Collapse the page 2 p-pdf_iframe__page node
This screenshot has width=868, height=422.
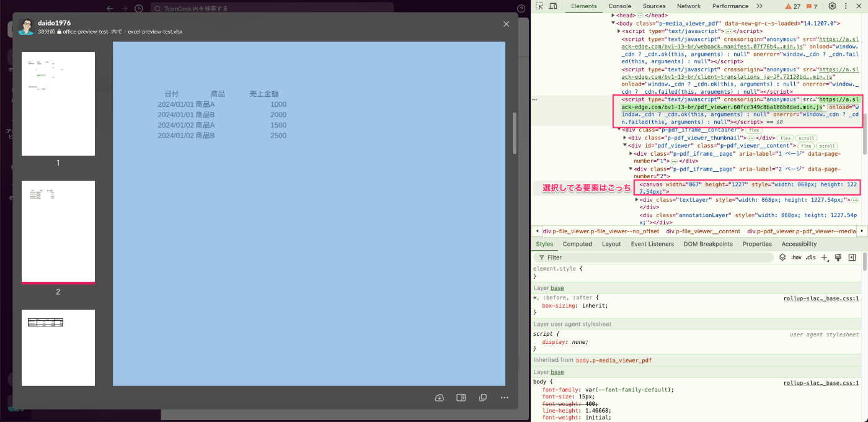631,169
